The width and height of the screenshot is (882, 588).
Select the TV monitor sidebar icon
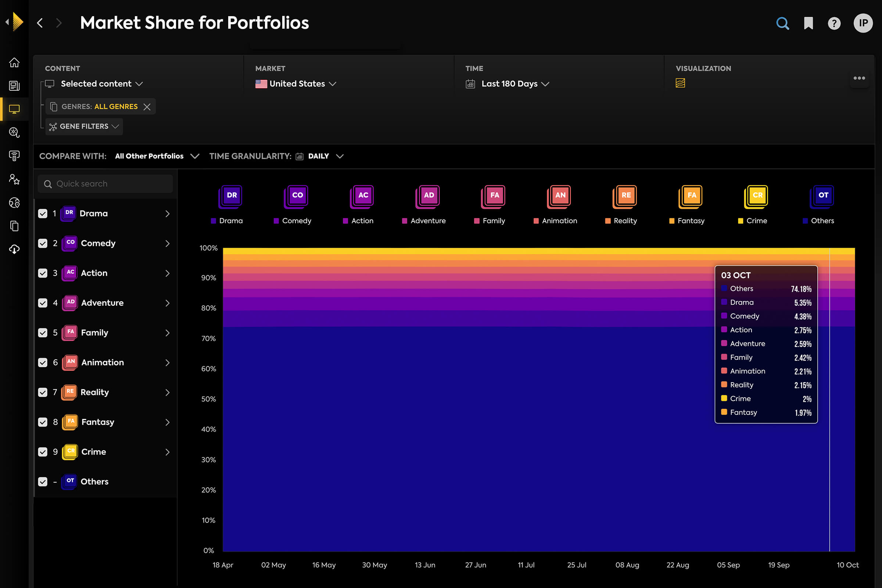14,109
